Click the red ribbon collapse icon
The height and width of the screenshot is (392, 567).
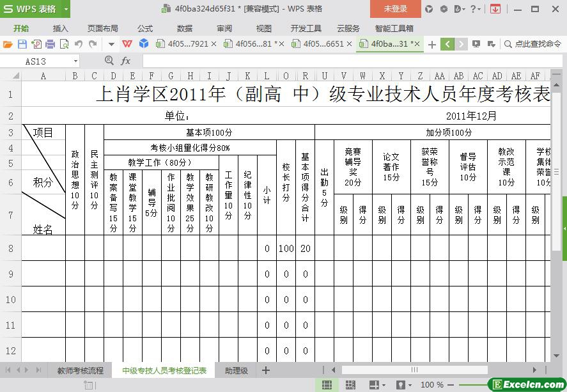pos(495,9)
